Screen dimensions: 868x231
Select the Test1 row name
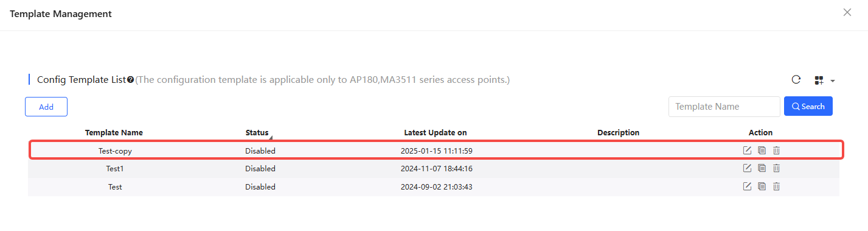click(x=115, y=168)
